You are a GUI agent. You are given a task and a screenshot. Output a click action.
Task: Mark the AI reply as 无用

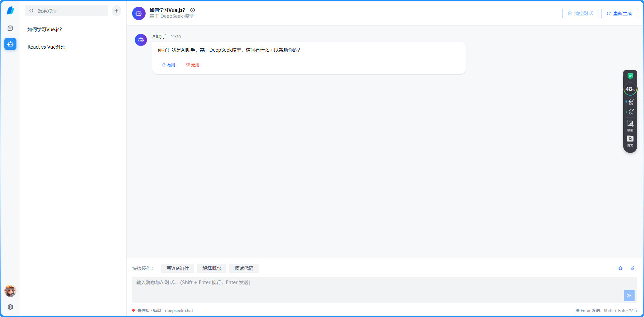(193, 65)
